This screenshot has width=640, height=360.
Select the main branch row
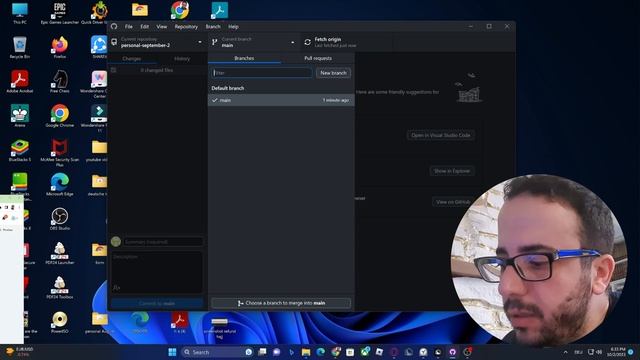pyautogui.click(x=281, y=100)
